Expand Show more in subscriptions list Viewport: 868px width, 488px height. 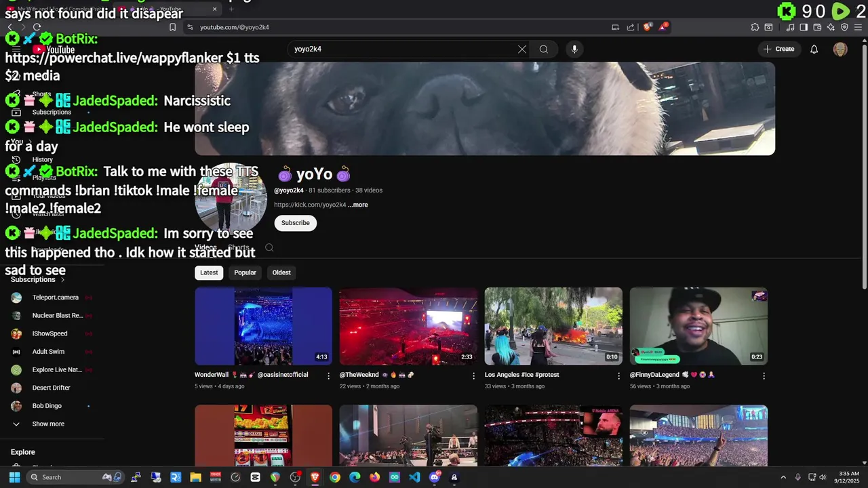[x=48, y=424]
